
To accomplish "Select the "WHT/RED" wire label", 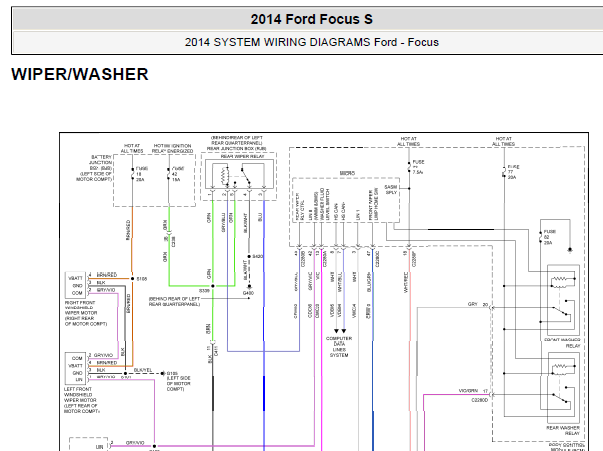I will (406, 283).
